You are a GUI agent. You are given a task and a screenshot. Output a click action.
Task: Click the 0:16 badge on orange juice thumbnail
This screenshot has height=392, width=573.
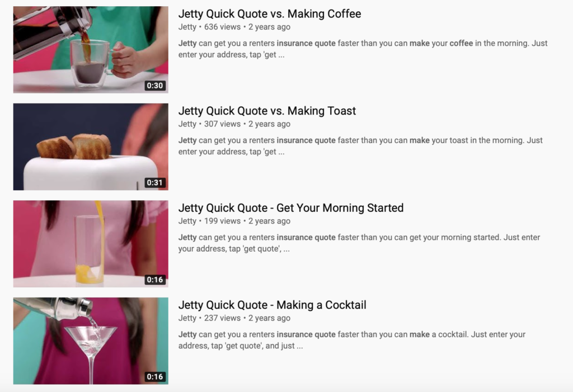pyautogui.click(x=155, y=280)
